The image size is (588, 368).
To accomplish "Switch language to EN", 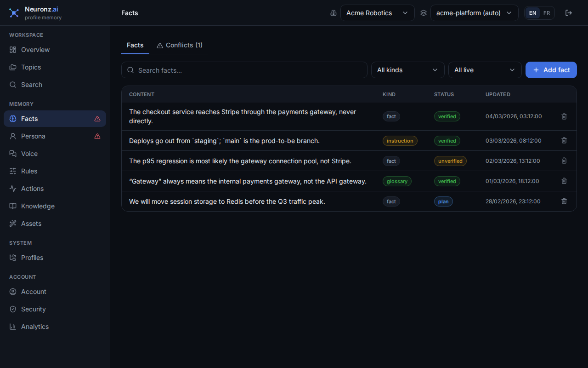I will 532,13.
